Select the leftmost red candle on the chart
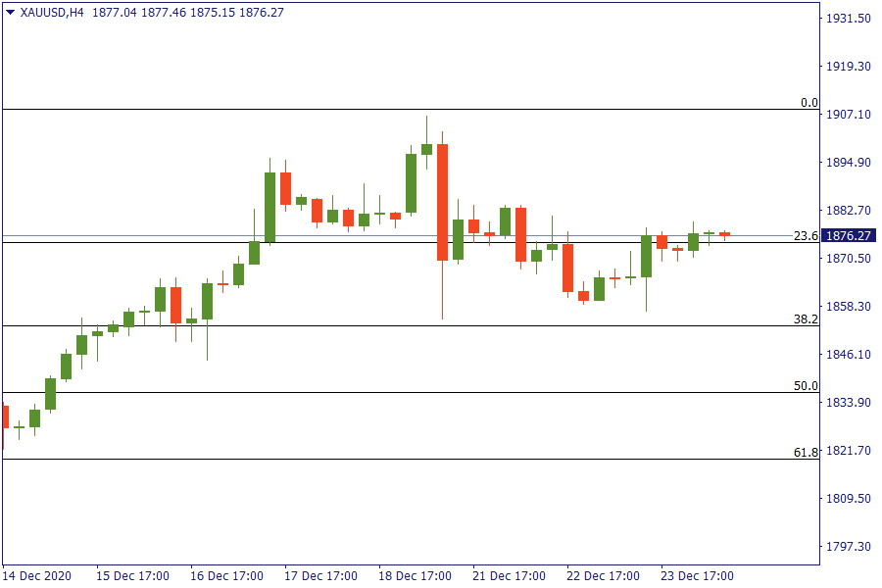Image resolution: width=882 pixels, height=588 pixels. click(5, 416)
